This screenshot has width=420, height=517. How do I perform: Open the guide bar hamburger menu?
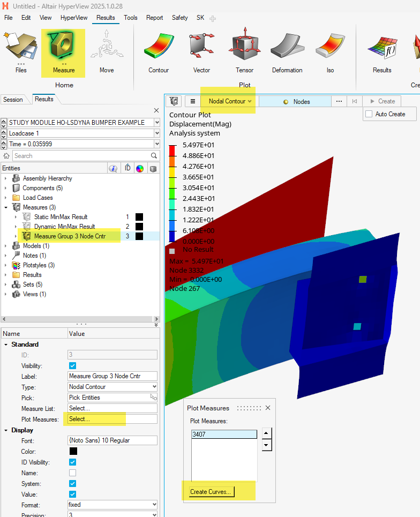point(193,101)
